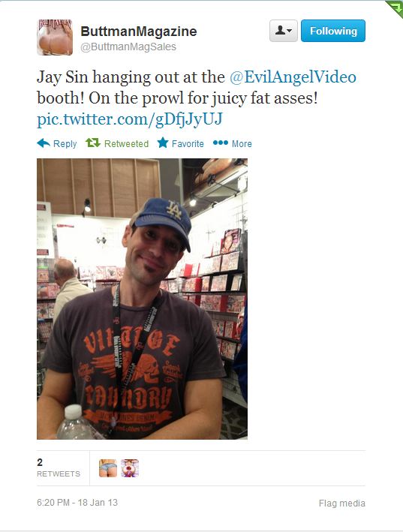This screenshot has width=403, height=532.
Task: Click the Reply text label
Action: click(x=65, y=144)
